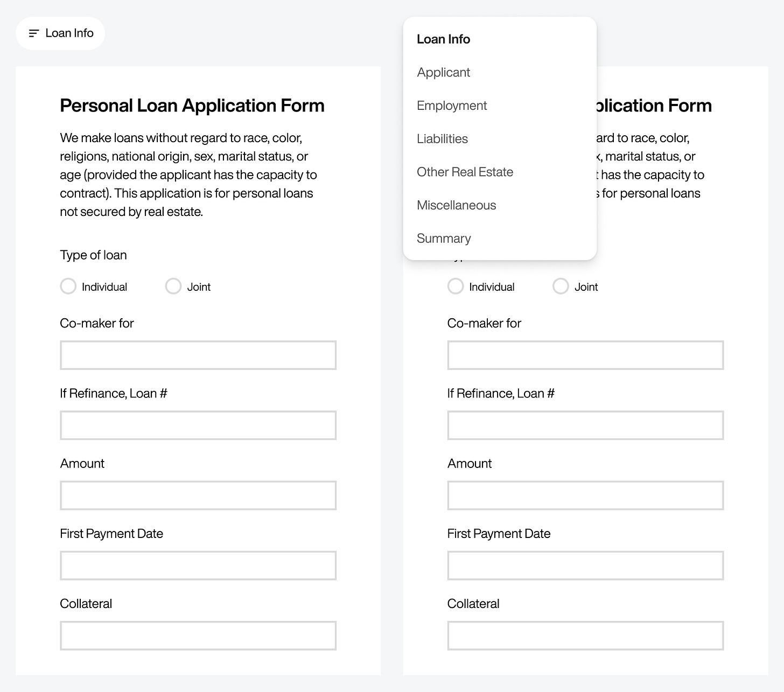This screenshot has width=784, height=692.
Task: Select Miscellaneous in the section menu
Action: [456, 205]
